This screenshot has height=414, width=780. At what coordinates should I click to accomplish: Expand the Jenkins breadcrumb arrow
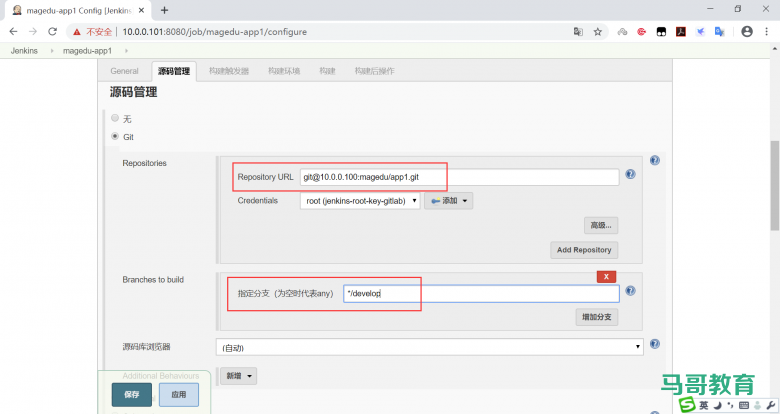coord(52,51)
